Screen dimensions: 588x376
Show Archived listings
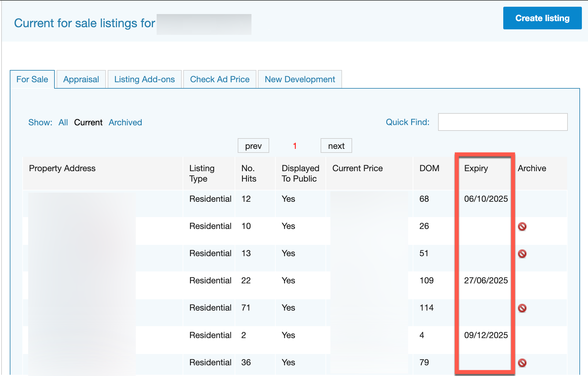pyautogui.click(x=125, y=122)
